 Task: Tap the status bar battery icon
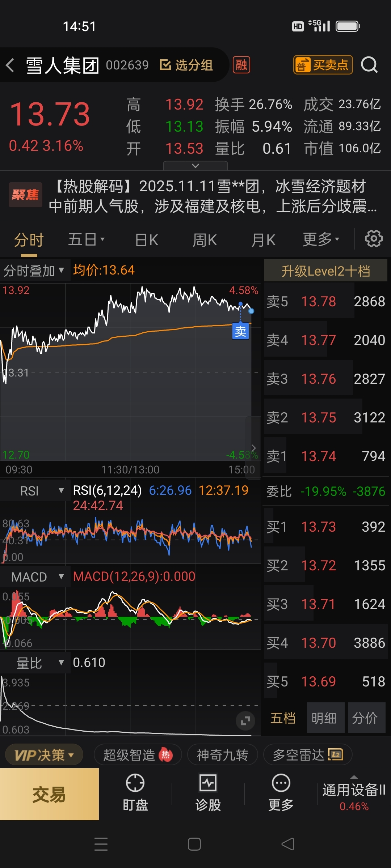click(x=348, y=26)
